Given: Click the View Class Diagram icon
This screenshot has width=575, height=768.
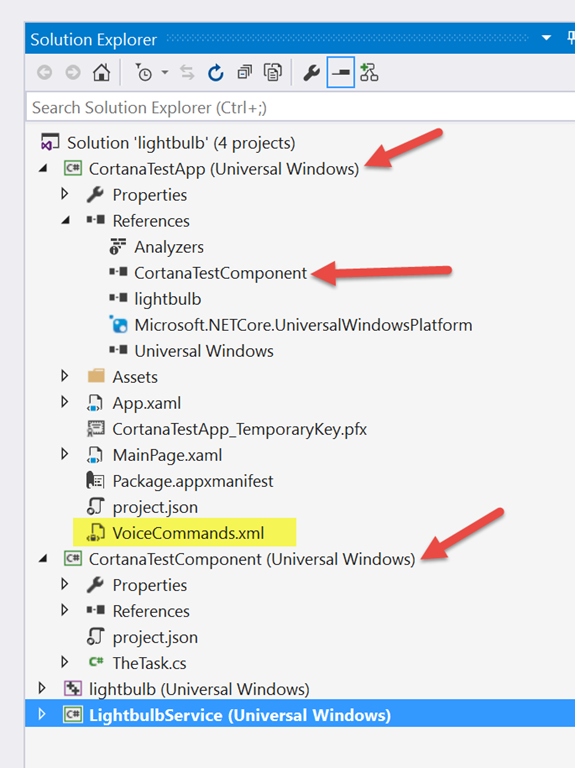Looking at the screenshot, I should tap(369, 72).
